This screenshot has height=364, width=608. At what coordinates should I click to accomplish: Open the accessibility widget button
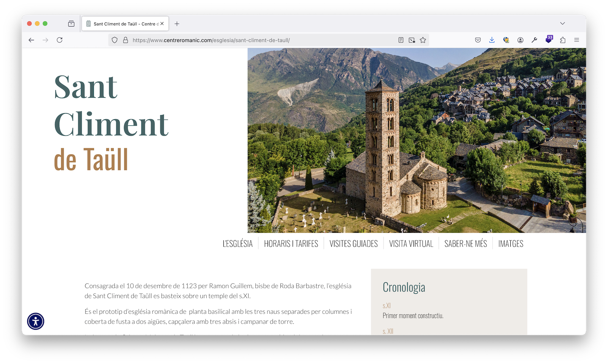coord(36,321)
